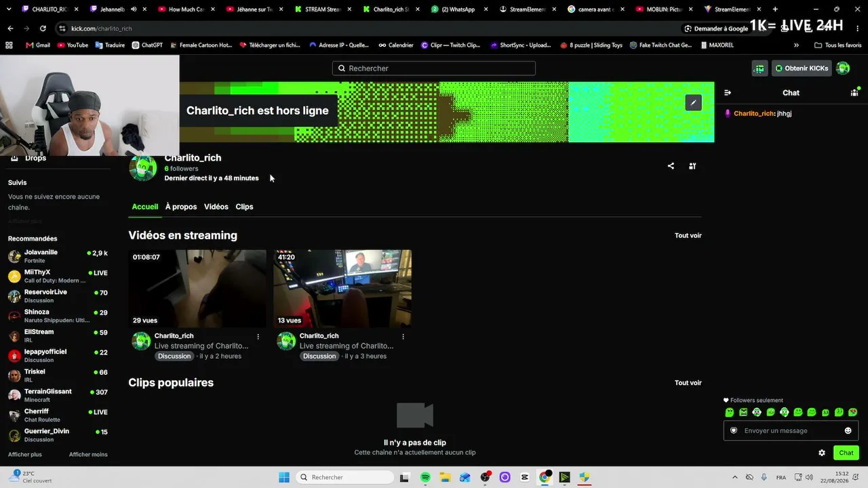The width and height of the screenshot is (868, 488).
Task: Open options menu for the 01:08:07 video
Action: [258, 336]
